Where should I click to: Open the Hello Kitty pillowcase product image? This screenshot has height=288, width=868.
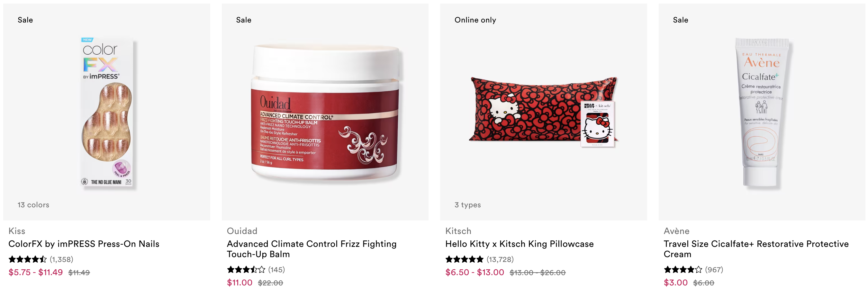(x=543, y=112)
